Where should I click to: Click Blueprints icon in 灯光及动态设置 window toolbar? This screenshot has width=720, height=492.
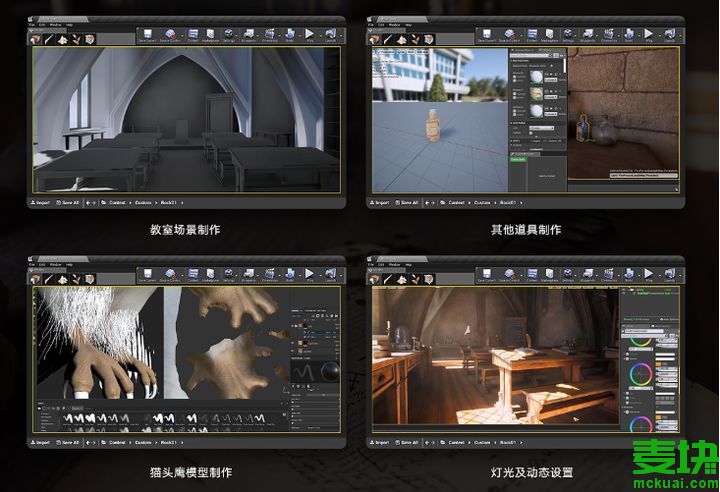[x=588, y=275]
